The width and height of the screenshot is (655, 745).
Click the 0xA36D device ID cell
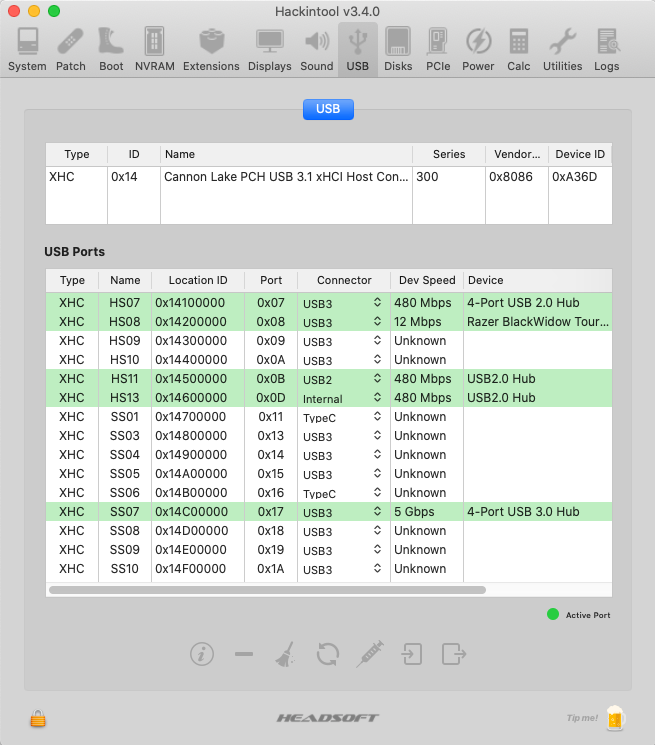pos(580,177)
